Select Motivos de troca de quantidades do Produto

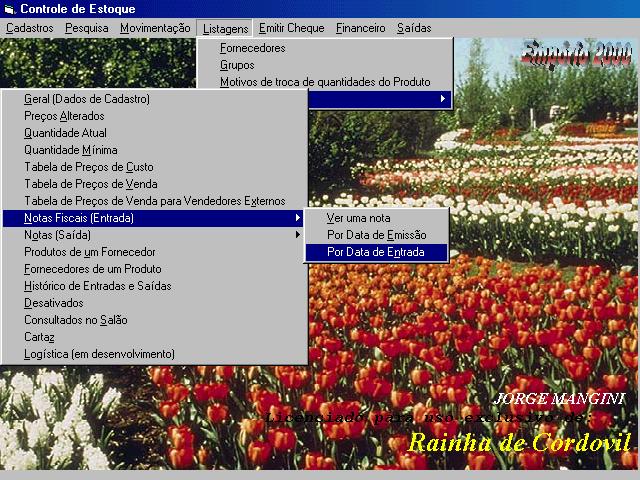coord(325,82)
